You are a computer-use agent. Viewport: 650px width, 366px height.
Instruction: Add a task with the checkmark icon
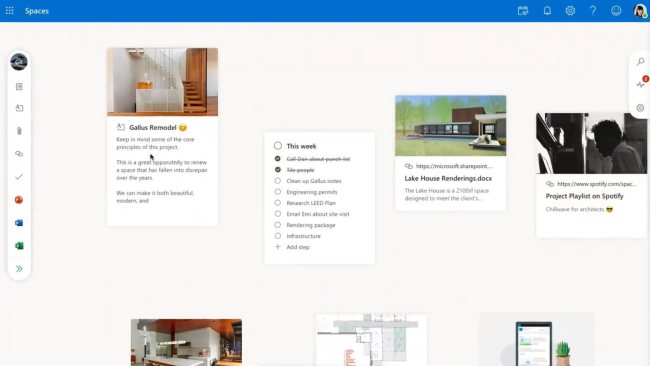(19, 177)
